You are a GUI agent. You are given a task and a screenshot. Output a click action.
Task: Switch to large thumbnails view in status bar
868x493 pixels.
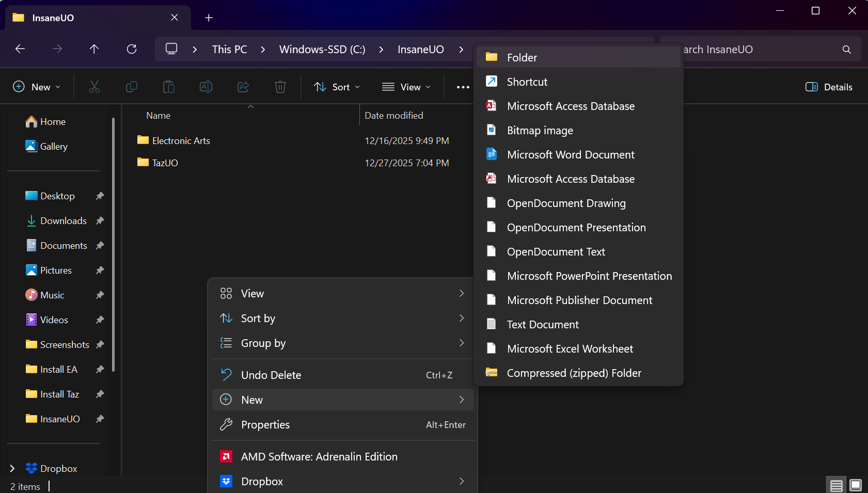(x=856, y=485)
